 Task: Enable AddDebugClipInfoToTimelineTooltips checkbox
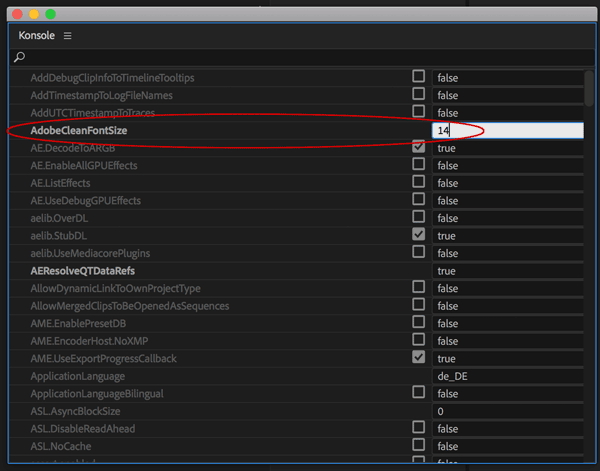point(418,77)
